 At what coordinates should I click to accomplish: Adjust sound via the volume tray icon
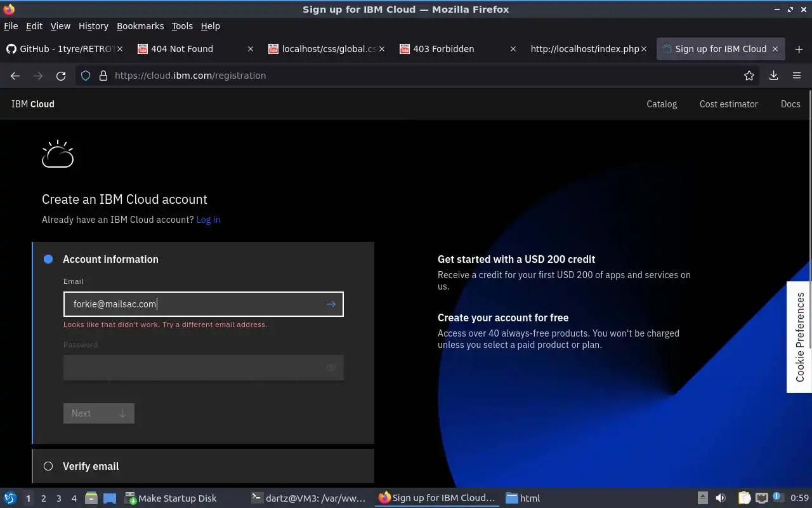coord(721,498)
